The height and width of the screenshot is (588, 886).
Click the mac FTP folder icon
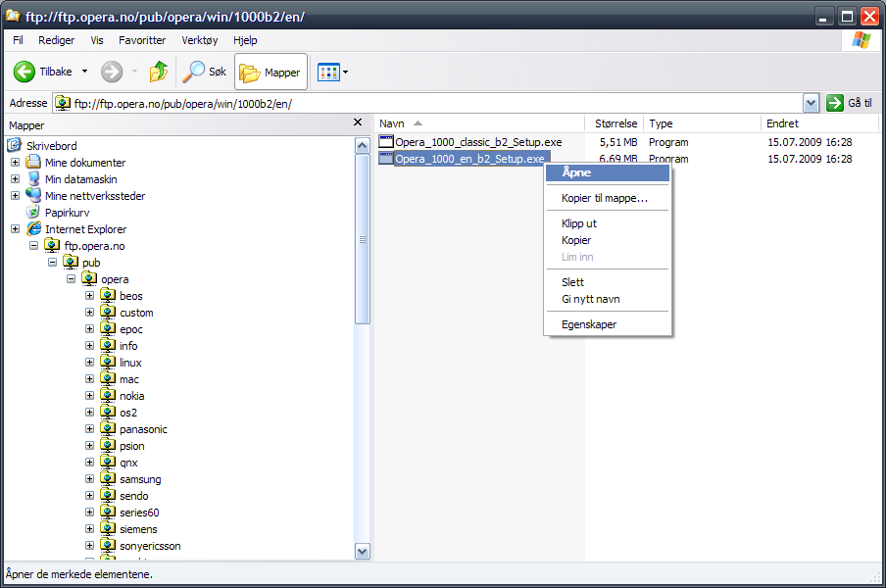(108, 378)
